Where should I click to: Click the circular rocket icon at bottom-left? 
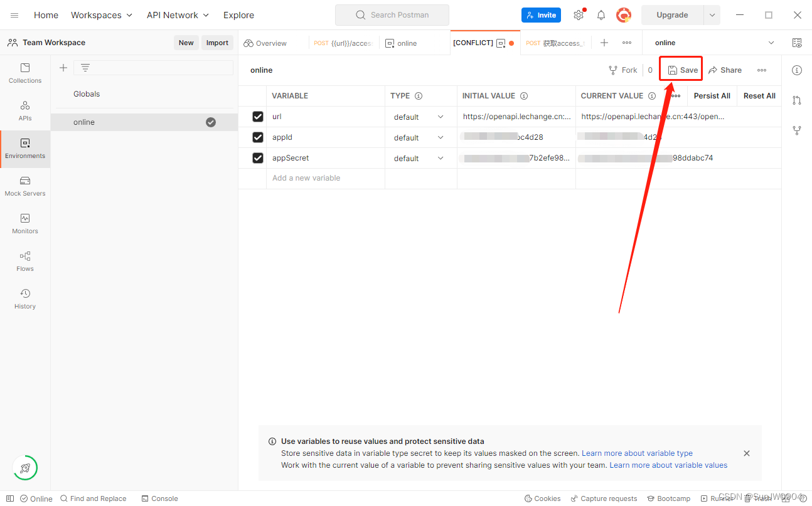25,468
